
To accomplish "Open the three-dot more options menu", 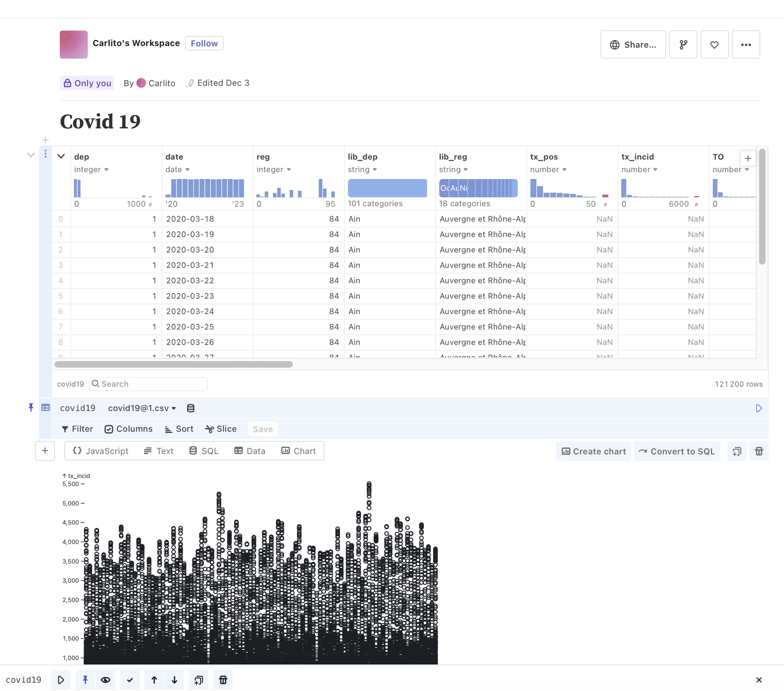I will pyautogui.click(x=746, y=45).
